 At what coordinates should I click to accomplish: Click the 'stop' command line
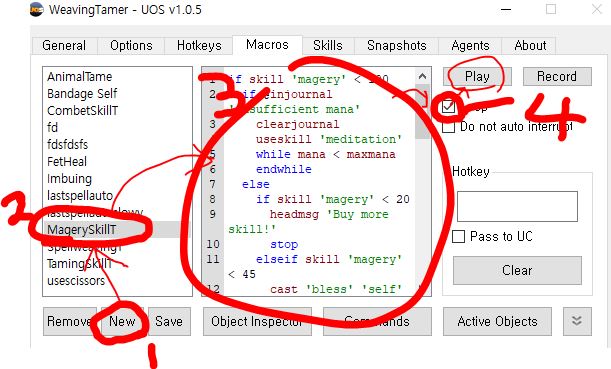coord(284,244)
